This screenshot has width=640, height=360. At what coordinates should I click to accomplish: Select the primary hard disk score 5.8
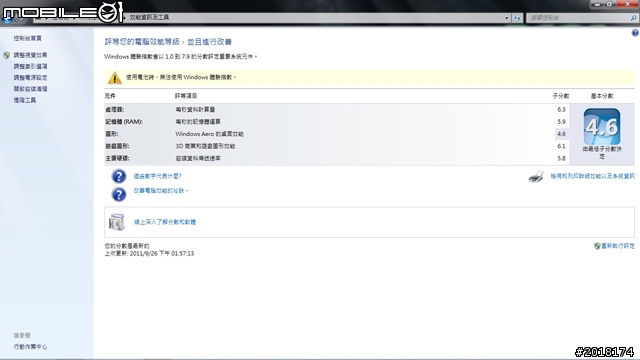[x=561, y=158]
